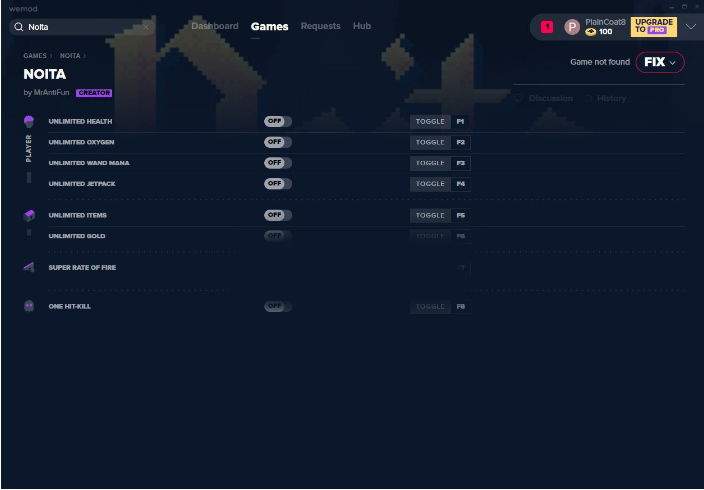The height and width of the screenshot is (490, 704).
Task: Open the Discussion tab
Action: pos(550,98)
